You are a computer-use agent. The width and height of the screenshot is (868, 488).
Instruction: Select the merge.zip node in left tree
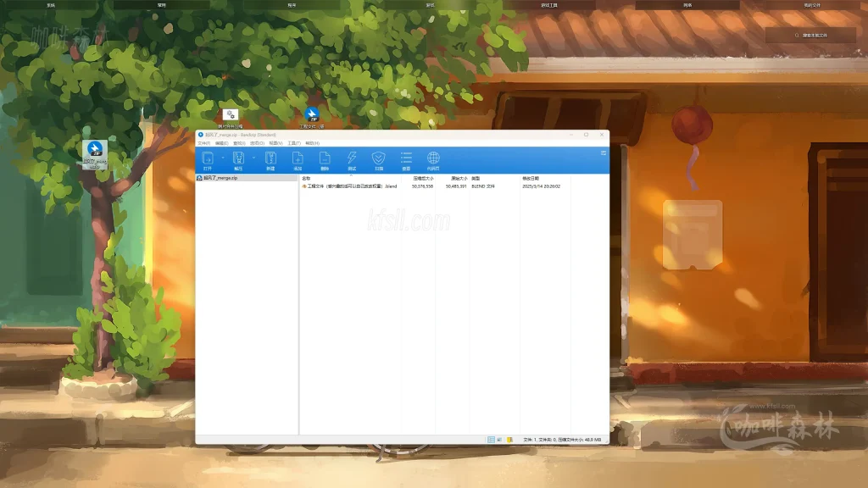point(220,179)
